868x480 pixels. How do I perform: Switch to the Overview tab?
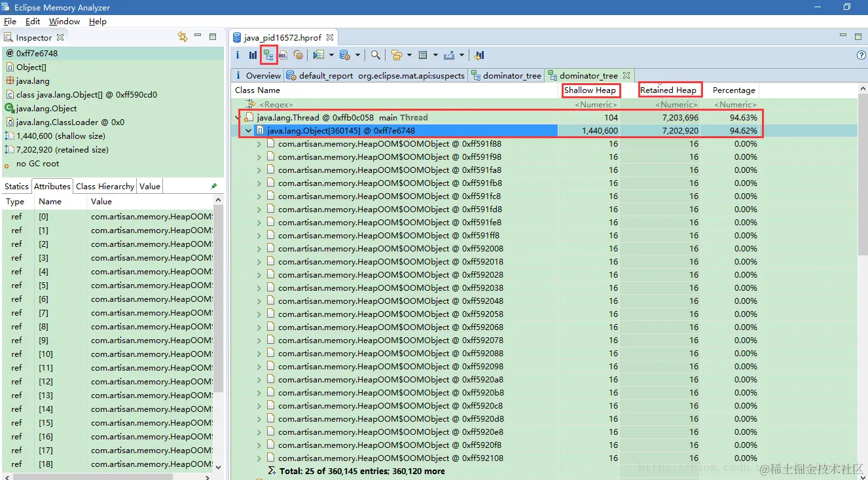[x=258, y=75]
